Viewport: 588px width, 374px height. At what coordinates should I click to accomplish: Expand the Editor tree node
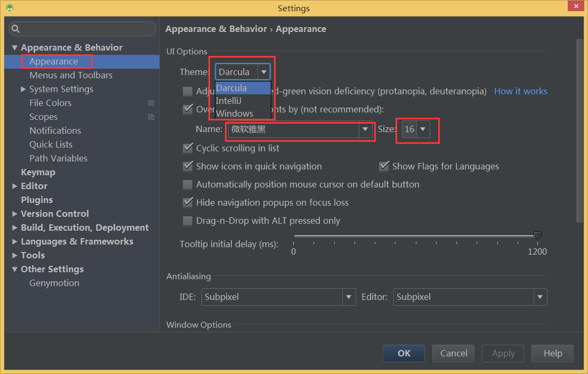pos(14,186)
